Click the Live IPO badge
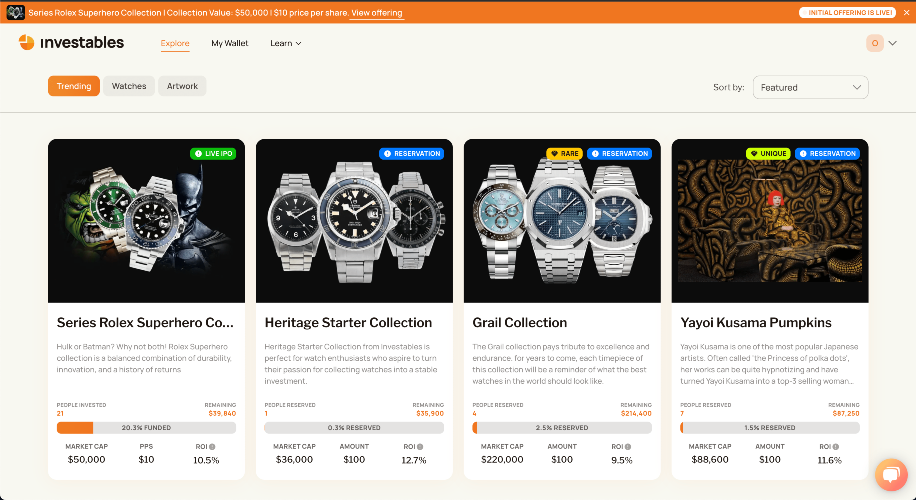This screenshot has height=500, width=916. tap(213, 154)
